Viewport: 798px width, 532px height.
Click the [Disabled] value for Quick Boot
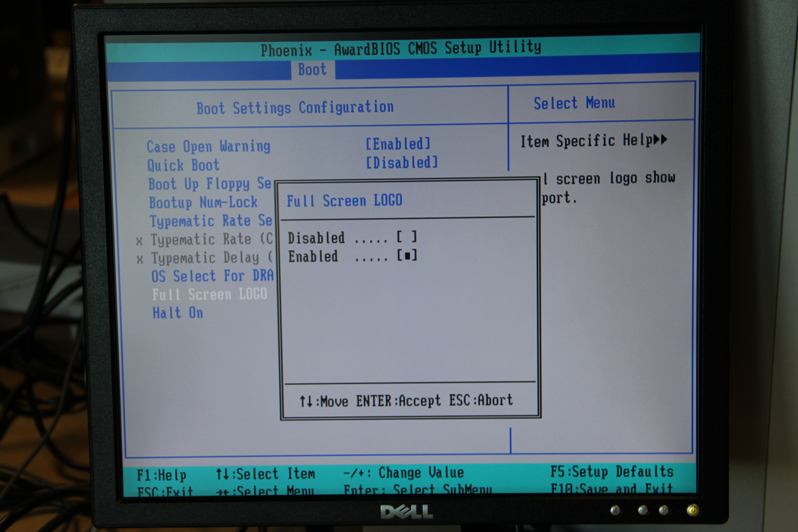(402, 162)
